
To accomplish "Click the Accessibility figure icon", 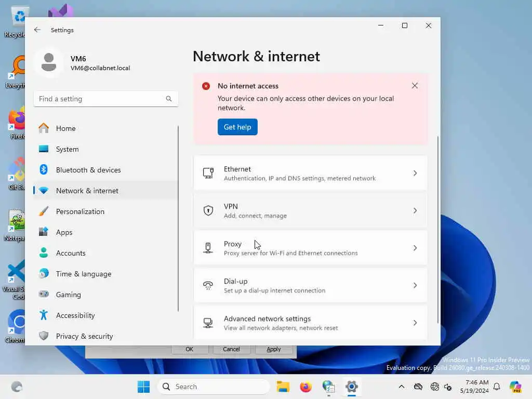I will pyautogui.click(x=44, y=315).
